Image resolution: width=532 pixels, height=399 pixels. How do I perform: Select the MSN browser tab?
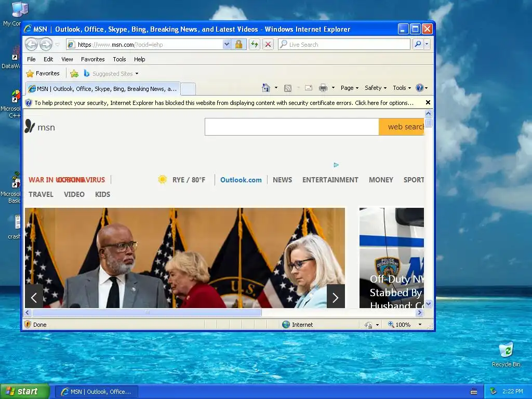coord(103,89)
